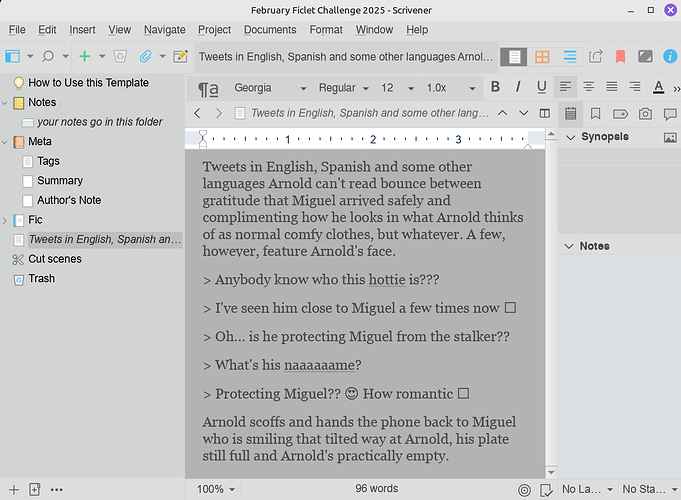This screenshot has height=500, width=681.
Task: Click the Trash folder in binder
Action: [42, 279]
